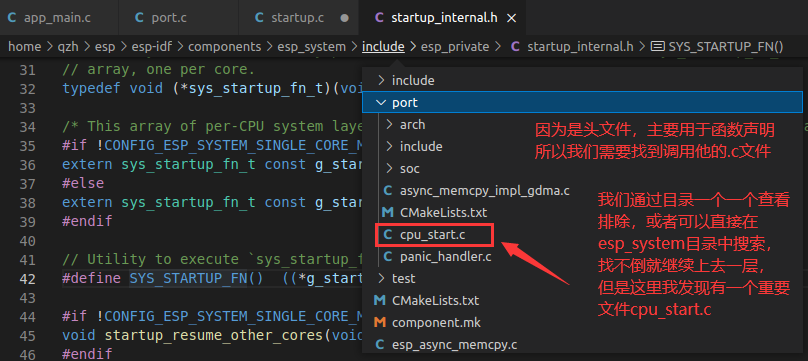Open the home breadcrumb segment
808x361 pixels.
(24, 47)
